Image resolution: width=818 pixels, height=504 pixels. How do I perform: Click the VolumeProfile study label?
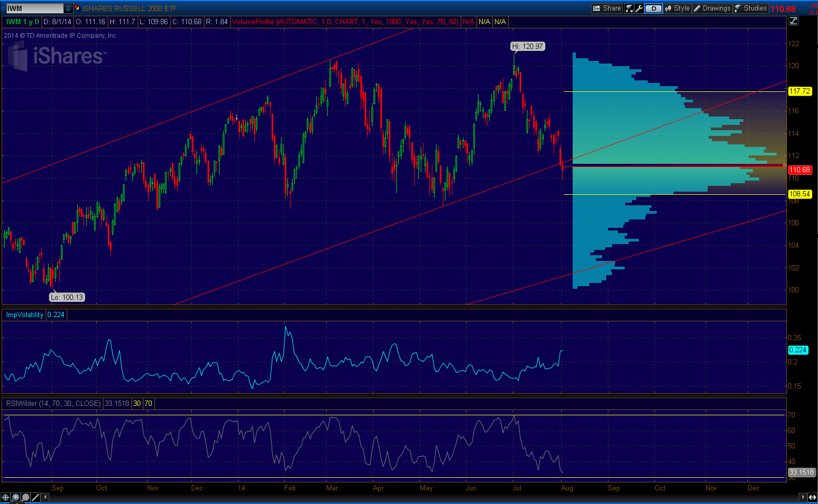pos(346,22)
